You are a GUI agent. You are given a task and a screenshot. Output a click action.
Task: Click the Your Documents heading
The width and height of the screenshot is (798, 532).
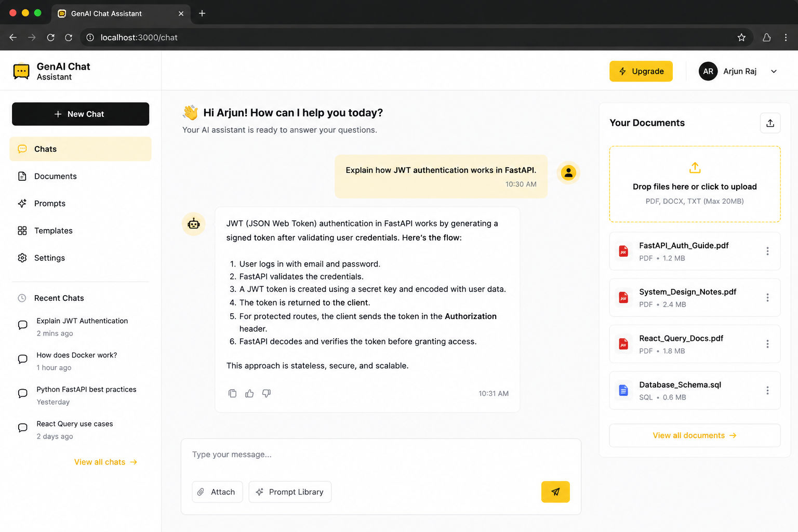[647, 123]
